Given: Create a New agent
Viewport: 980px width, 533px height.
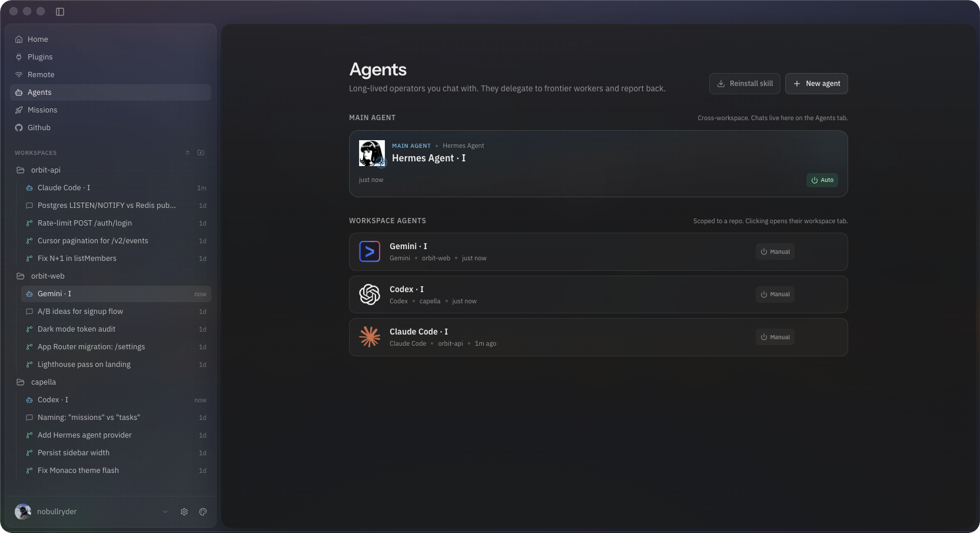Looking at the screenshot, I should 816,84.
